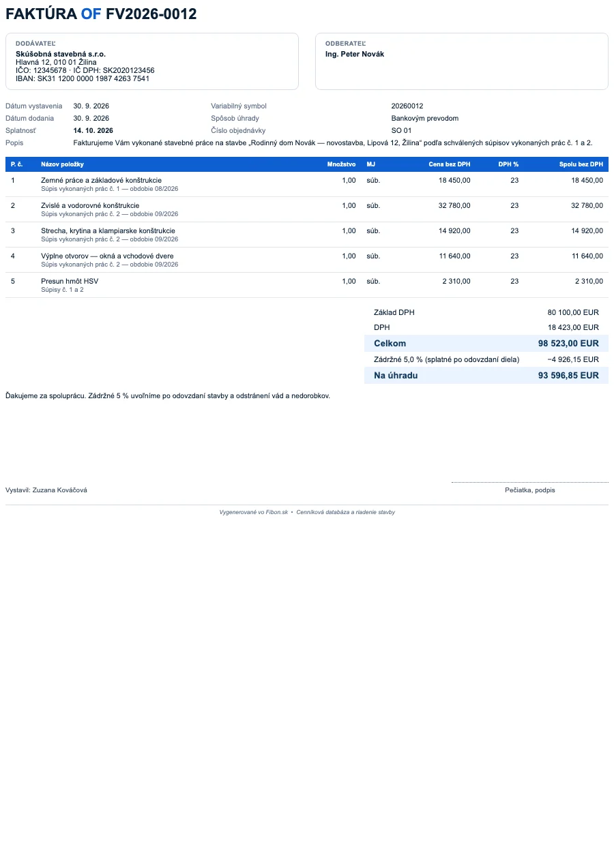Click the "DODÁVATEĽ" box heading
Viewport: 614px width, 868px height.
coord(35,43)
